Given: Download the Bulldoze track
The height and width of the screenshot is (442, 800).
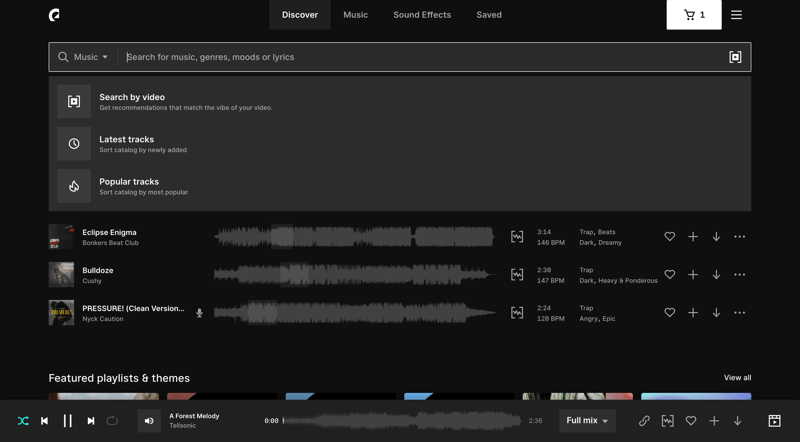Looking at the screenshot, I should click(x=716, y=275).
